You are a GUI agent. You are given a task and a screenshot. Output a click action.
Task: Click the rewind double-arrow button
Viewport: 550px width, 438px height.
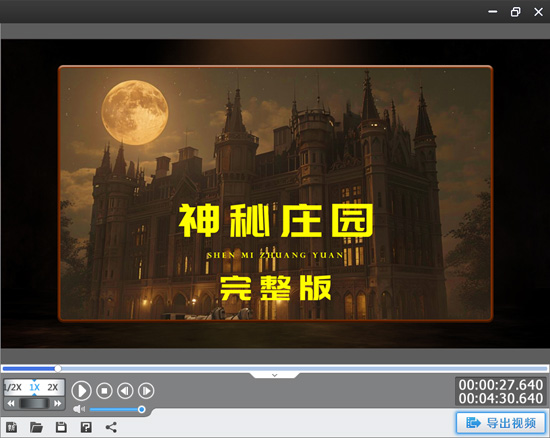tap(11, 403)
